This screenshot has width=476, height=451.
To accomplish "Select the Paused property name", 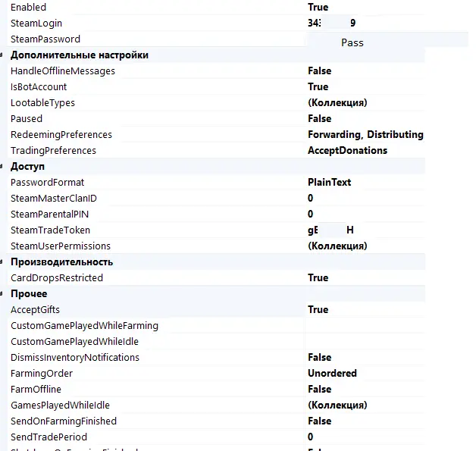I will click(27, 119).
